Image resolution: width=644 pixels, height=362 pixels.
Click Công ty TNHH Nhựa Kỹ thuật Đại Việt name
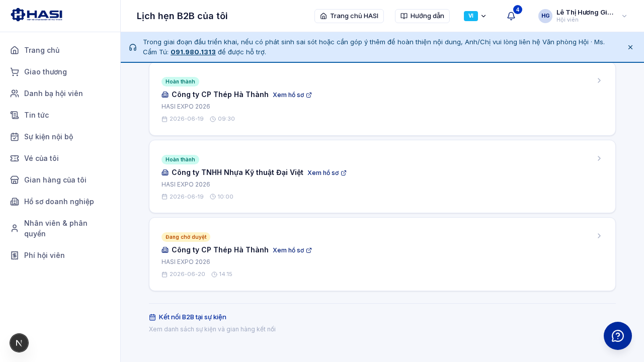pyautogui.click(x=237, y=172)
